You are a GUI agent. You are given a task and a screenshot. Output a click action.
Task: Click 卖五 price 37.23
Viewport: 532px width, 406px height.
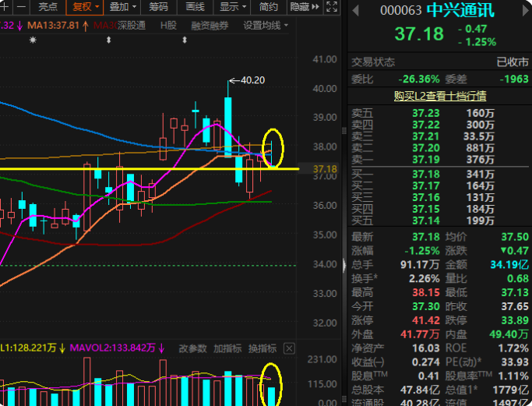(x=426, y=113)
